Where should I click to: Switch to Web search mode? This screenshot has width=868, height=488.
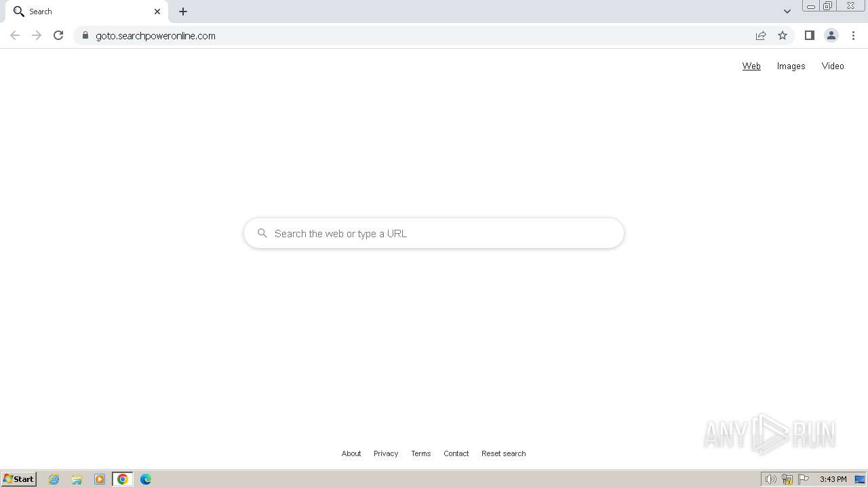click(751, 66)
